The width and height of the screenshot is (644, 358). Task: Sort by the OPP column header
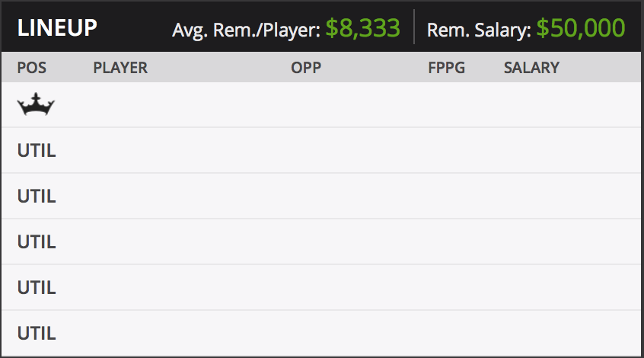pos(306,67)
